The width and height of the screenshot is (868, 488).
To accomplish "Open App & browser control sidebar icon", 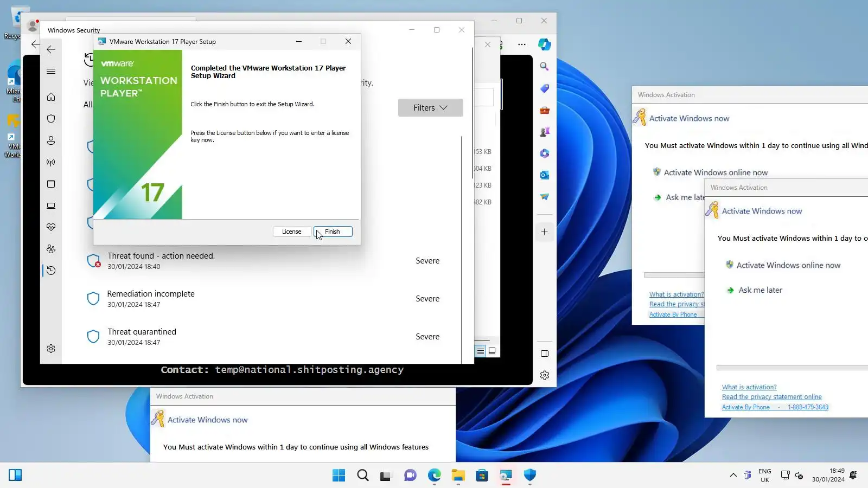I will [x=51, y=184].
